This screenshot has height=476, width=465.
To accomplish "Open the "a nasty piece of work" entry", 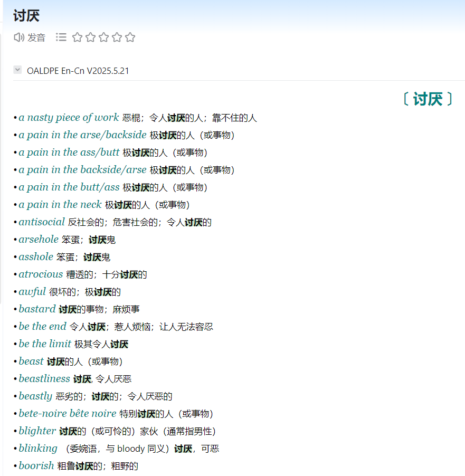I will [69, 118].
